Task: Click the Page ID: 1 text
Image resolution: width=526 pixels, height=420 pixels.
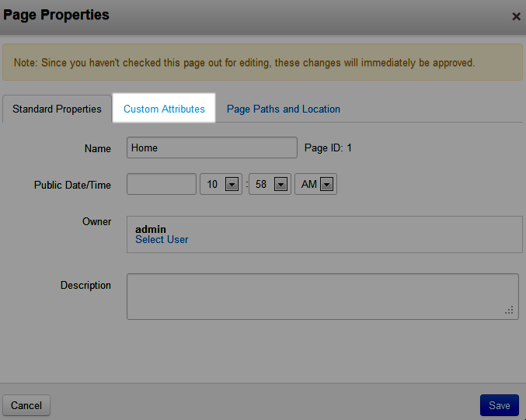Action: 328,148
